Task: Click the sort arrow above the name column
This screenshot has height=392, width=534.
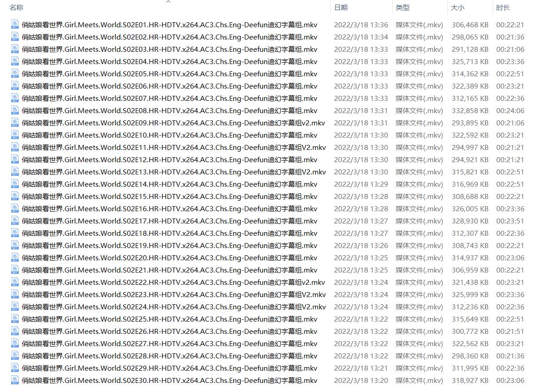Action: [x=168, y=2]
